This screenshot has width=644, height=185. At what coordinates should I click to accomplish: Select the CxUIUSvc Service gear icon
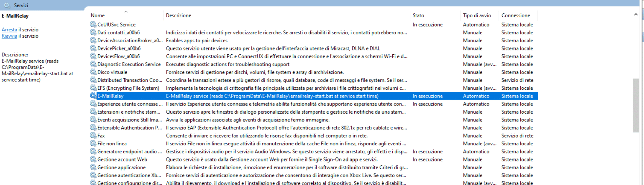click(x=93, y=25)
